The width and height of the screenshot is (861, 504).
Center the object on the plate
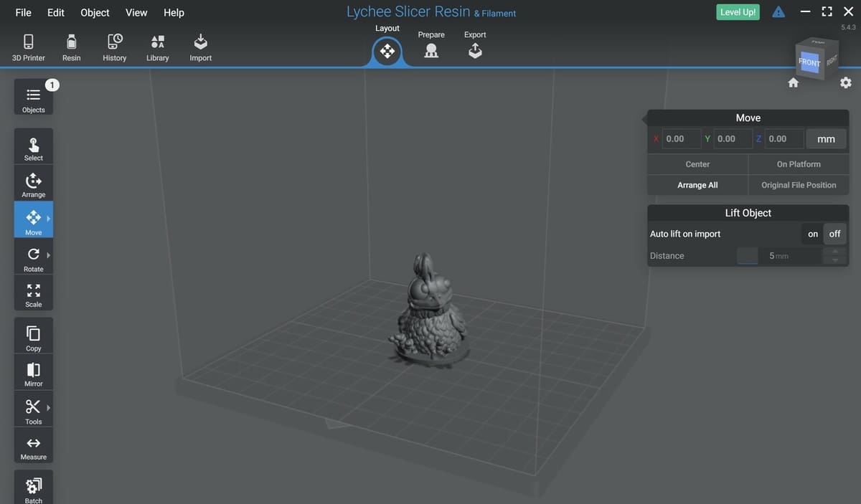coord(697,164)
